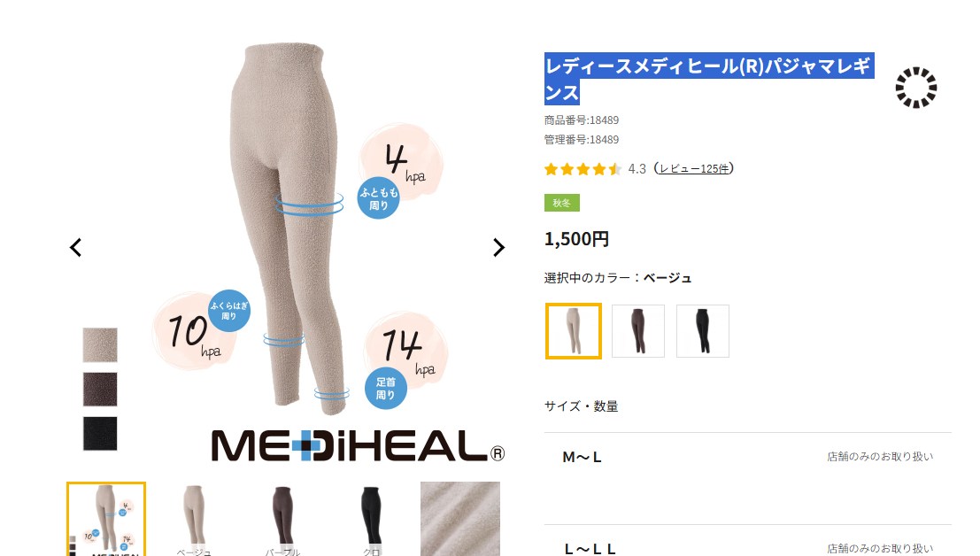
Task: Choose the M～L size row
Action: tap(747, 458)
